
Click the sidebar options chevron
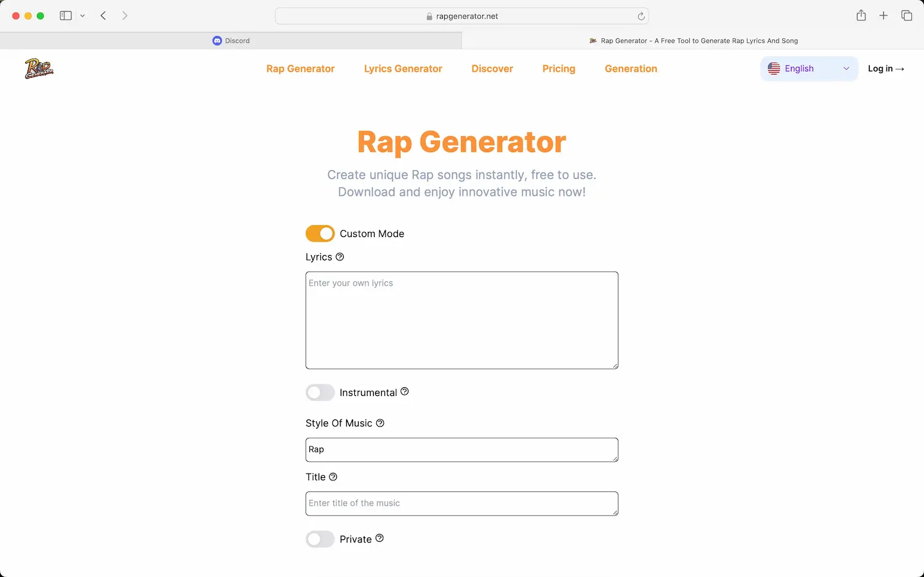[x=83, y=15]
